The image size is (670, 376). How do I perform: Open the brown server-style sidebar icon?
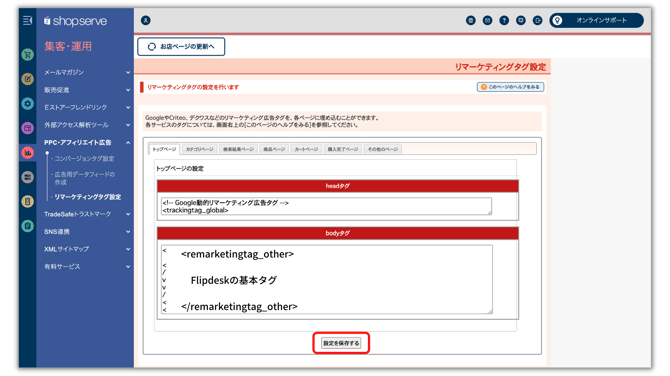pyautogui.click(x=28, y=177)
